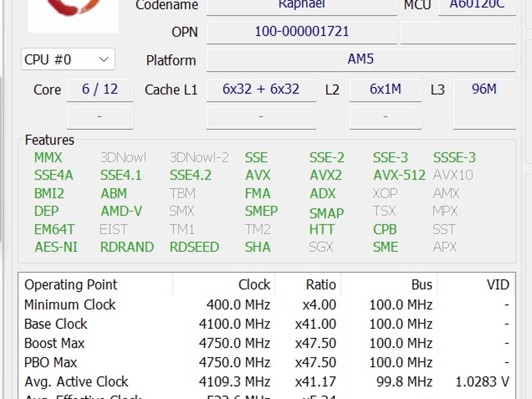Click the Ratio column header

click(308, 284)
